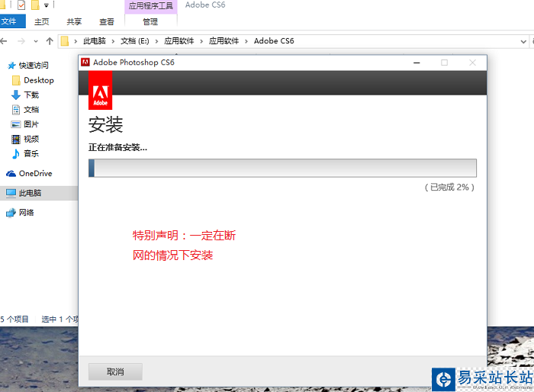Switch to the 管理 ribbon tab
Viewport: 534px width, 392px height.
tap(150, 22)
